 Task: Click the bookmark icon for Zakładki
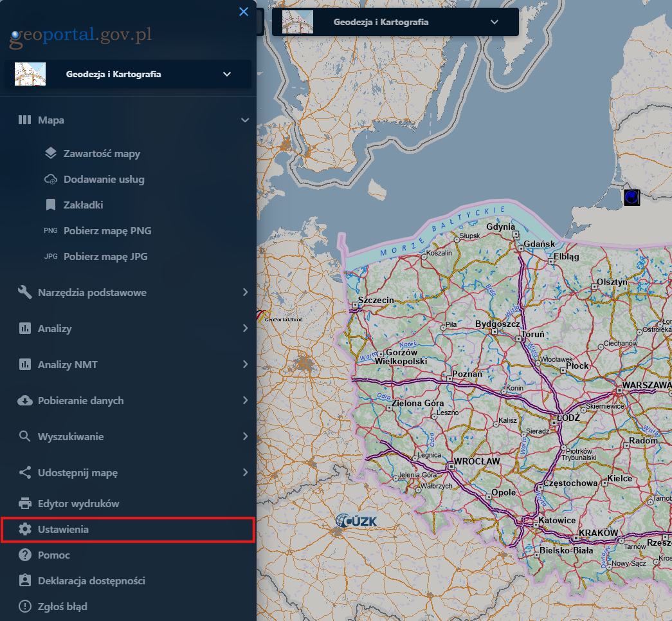[51, 205]
